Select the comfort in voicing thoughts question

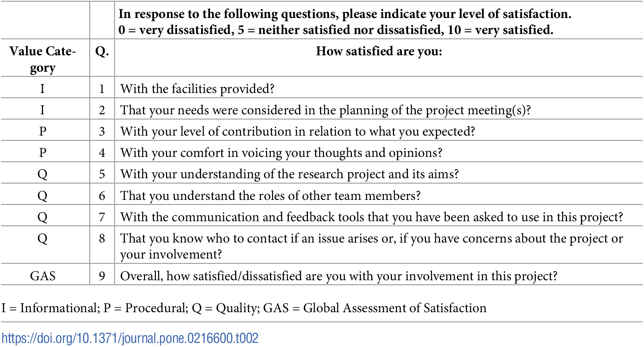point(281,153)
